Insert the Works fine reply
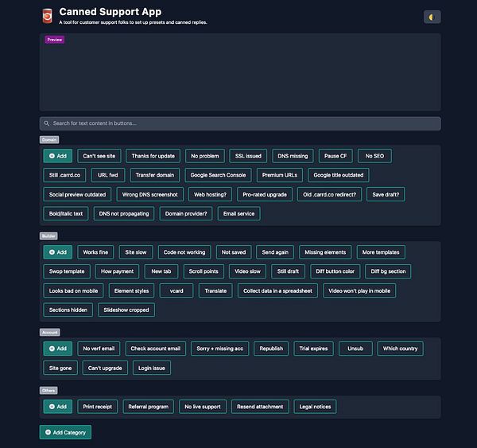This screenshot has height=448, width=477. coord(95,252)
